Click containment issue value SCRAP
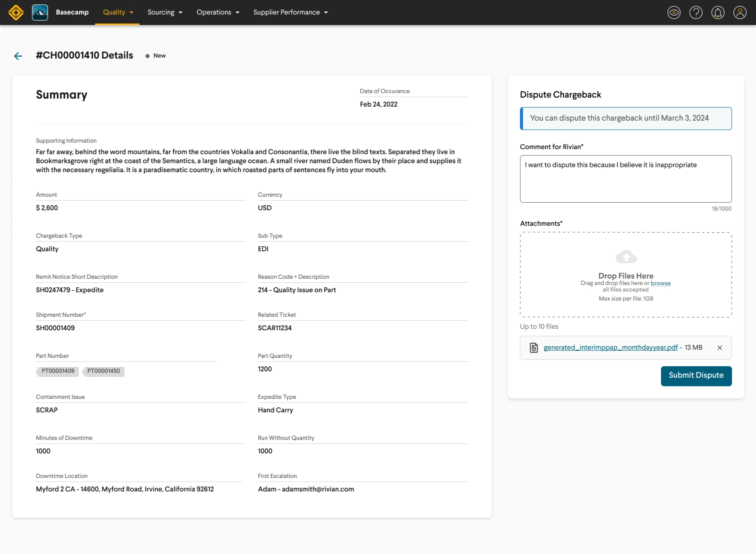756x554 pixels. pos(47,410)
